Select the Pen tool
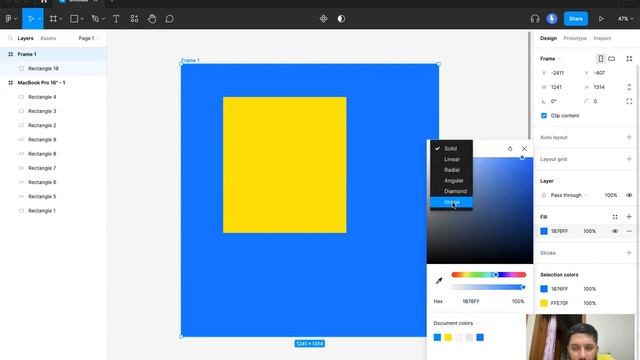Viewport: 640px width, 360px height. 95,19
